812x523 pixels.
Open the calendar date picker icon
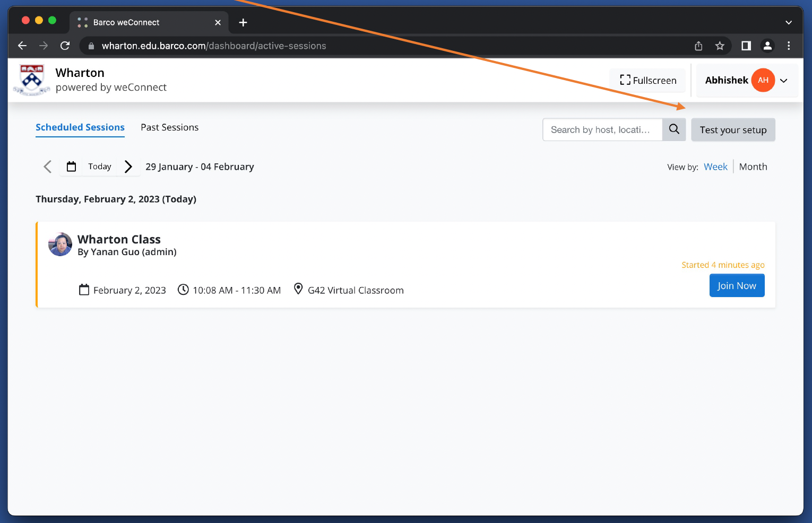[x=71, y=167]
